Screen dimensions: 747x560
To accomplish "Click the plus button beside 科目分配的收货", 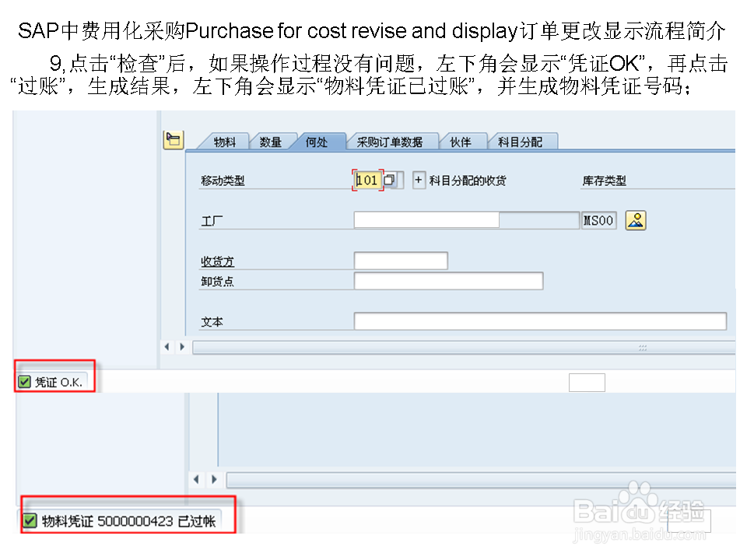I will click(x=419, y=180).
